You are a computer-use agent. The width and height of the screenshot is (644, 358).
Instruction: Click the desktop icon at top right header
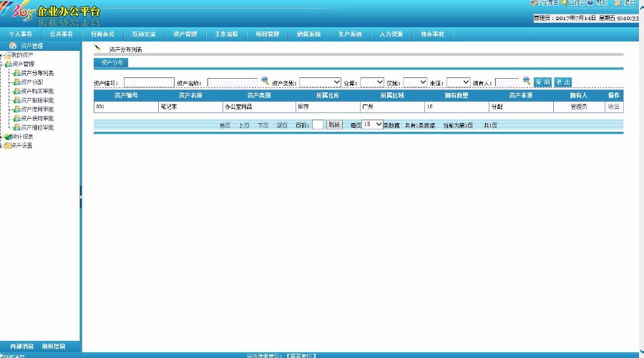click(x=533, y=2)
